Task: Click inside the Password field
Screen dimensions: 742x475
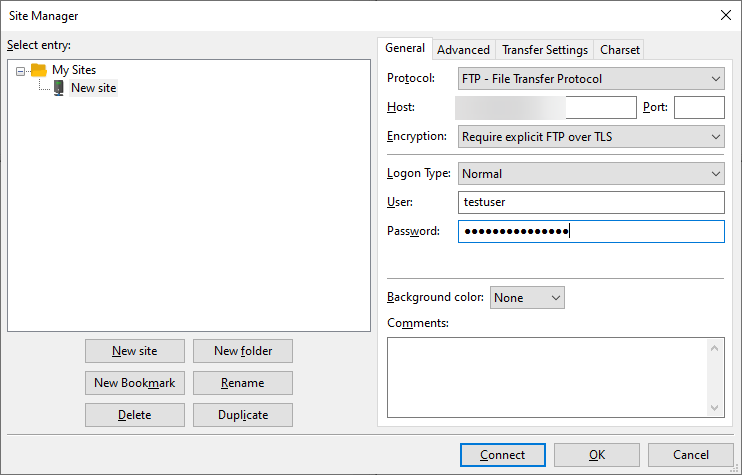Action: point(591,231)
